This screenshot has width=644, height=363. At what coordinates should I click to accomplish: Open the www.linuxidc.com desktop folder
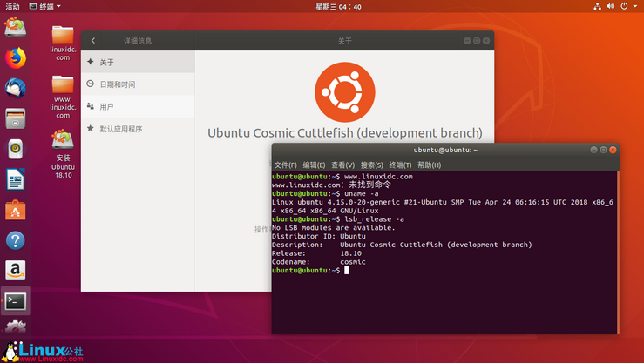[x=63, y=97]
